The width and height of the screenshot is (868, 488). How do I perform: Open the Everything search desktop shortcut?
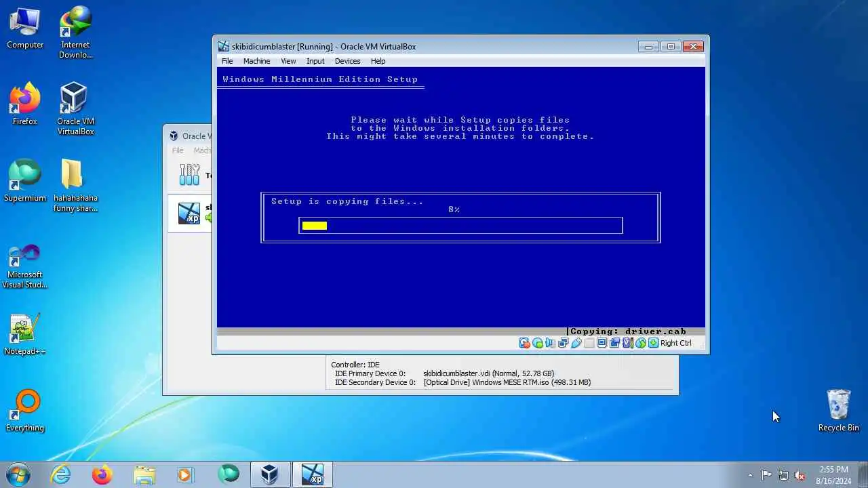(25, 411)
